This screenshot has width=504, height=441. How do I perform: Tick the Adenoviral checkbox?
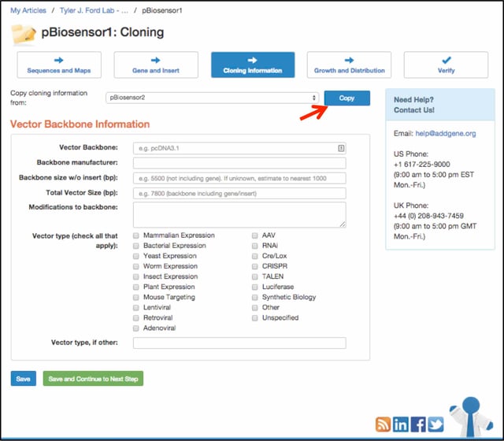pos(136,328)
